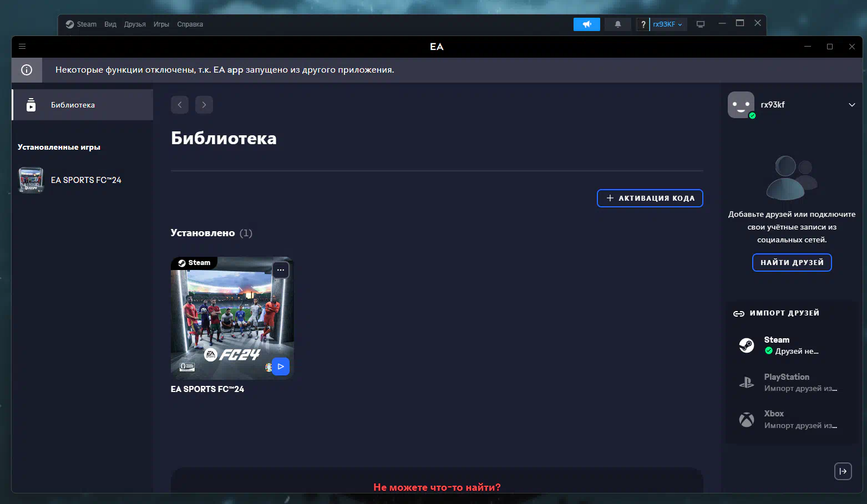Image resolution: width=867 pixels, height=504 pixels.
Task: Open the three-dot options on FC24 tile
Action: pos(281,270)
